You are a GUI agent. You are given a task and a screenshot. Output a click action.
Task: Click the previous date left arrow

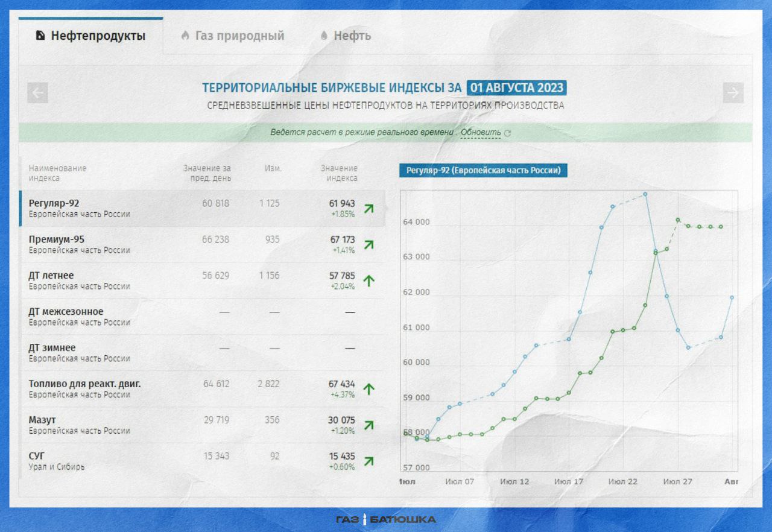point(38,93)
